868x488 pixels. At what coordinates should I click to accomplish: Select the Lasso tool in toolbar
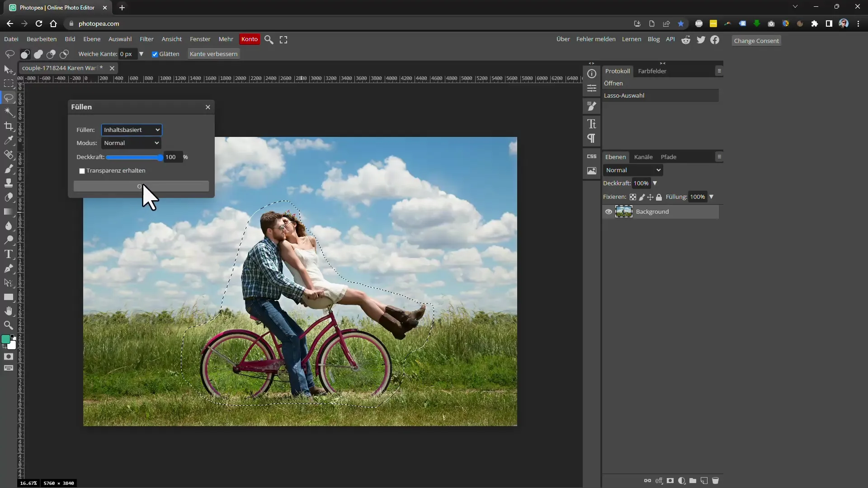point(8,97)
